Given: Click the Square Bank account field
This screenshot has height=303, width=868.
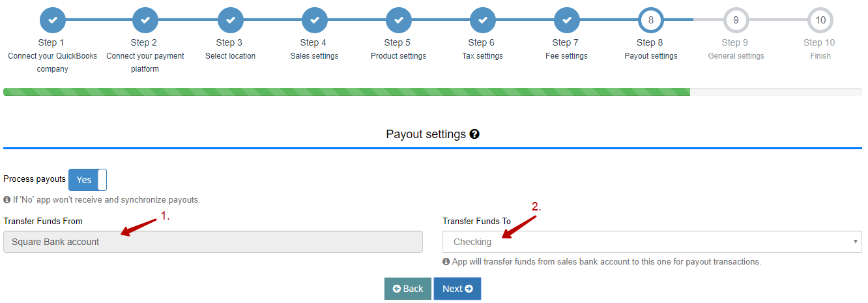Looking at the screenshot, I should [213, 242].
